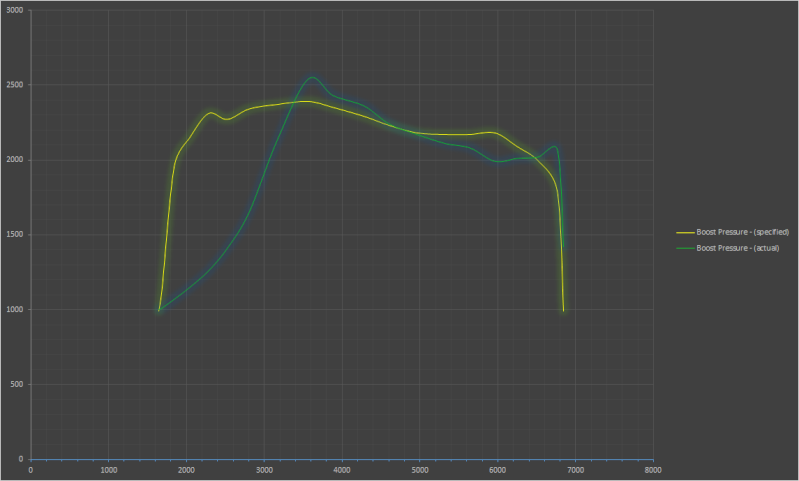
Task: Click the 3000 label on the horizontal axis
Action: [x=264, y=469]
